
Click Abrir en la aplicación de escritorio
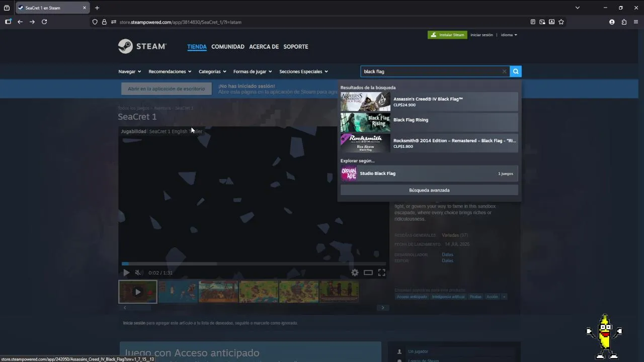pyautogui.click(x=167, y=88)
